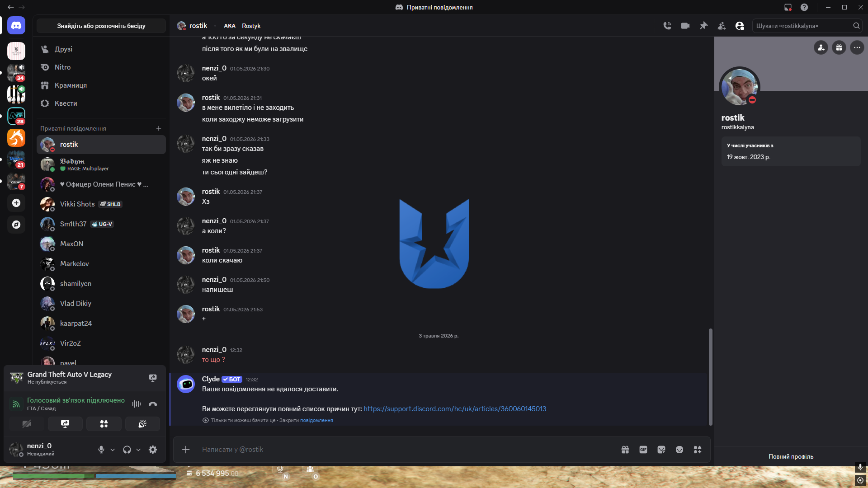The width and height of the screenshot is (868, 488).
Task: Disconnect from the voice channel
Action: point(153,404)
